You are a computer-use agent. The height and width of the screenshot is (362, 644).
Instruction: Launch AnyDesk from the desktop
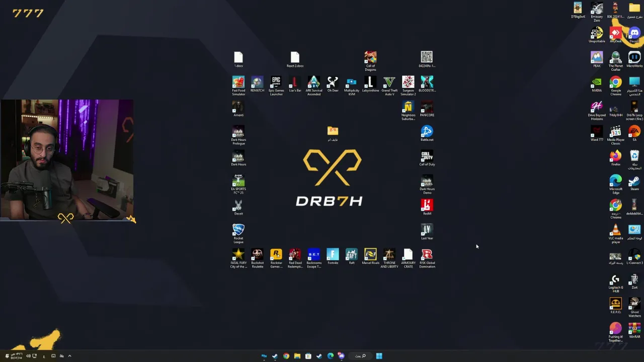tap(615, 35)
